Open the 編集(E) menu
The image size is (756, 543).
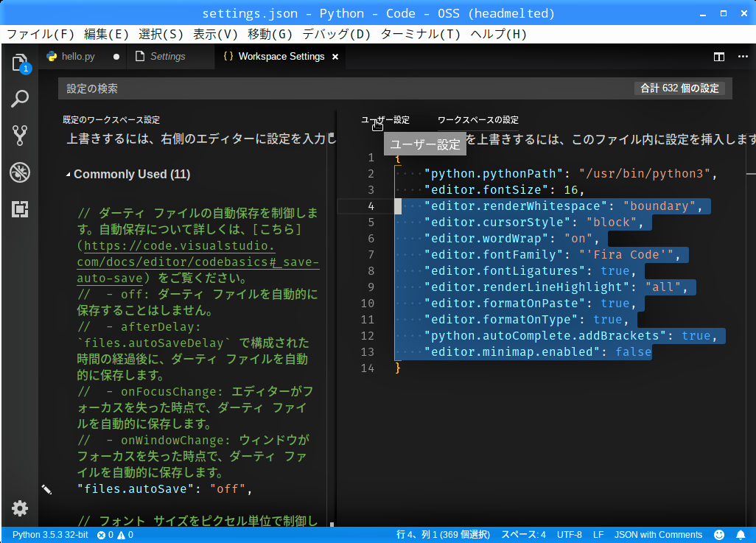point(107,34)
